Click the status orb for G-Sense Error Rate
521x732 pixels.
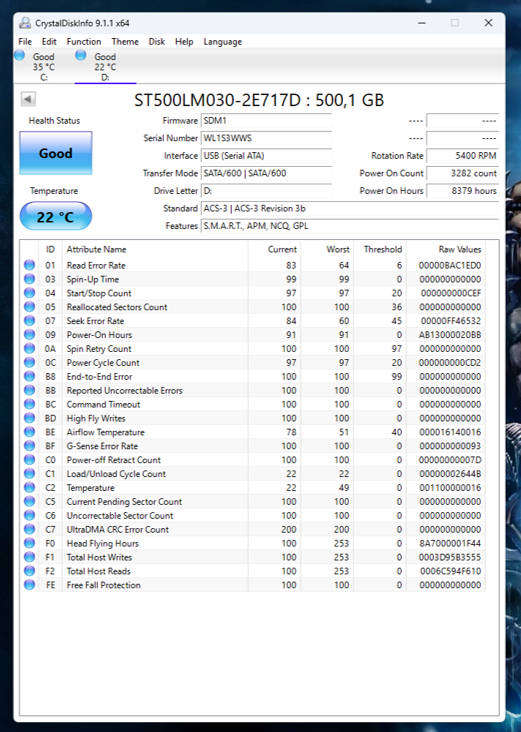click(x=29, y=445)
